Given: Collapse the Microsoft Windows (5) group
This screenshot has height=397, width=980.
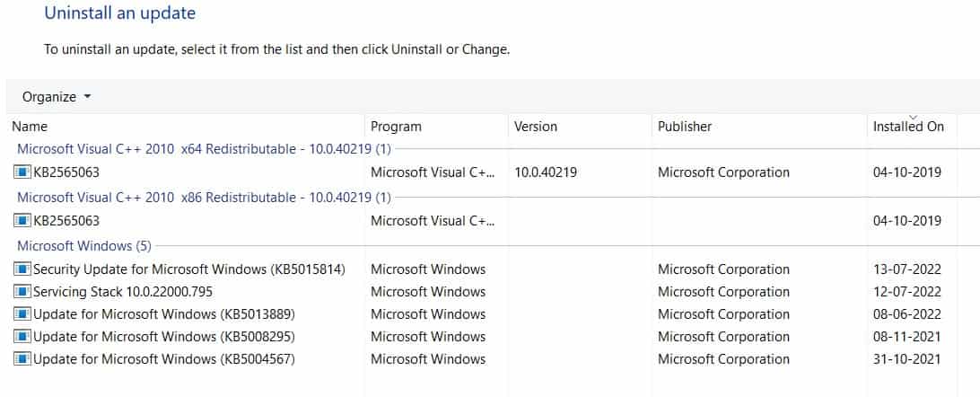Looking at the screenshot, I should pos(84,245).
